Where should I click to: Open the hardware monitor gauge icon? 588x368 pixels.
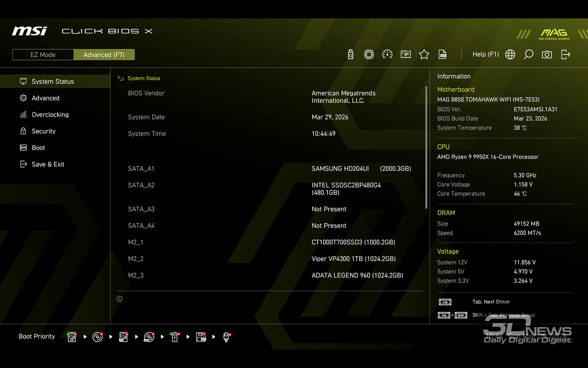tap(387, 54)
